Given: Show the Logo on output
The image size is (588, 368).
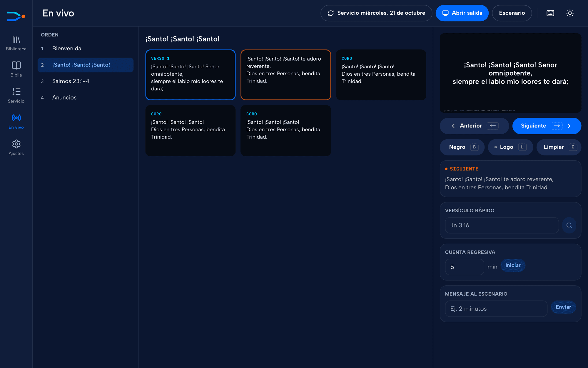Looking at the screenshot, I should pos(510,147).
